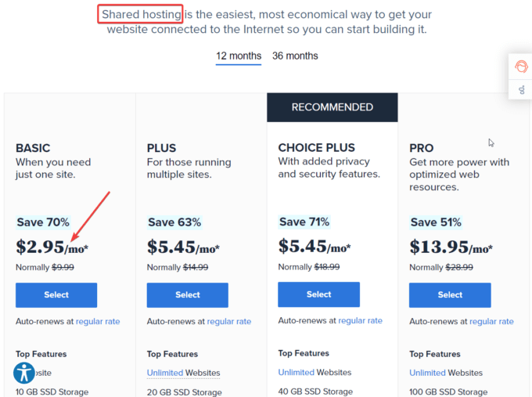
Task: Switch to the 36 months tab
Action: 295,56
